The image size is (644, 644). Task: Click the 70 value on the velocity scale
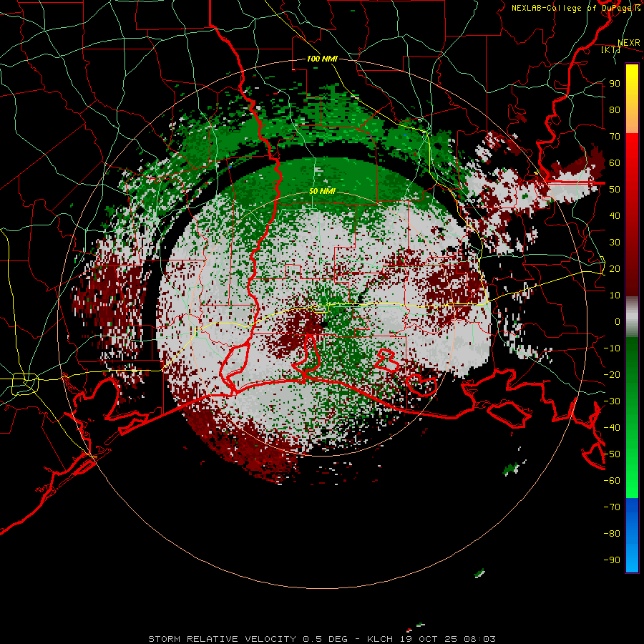(x=615, y=137)
